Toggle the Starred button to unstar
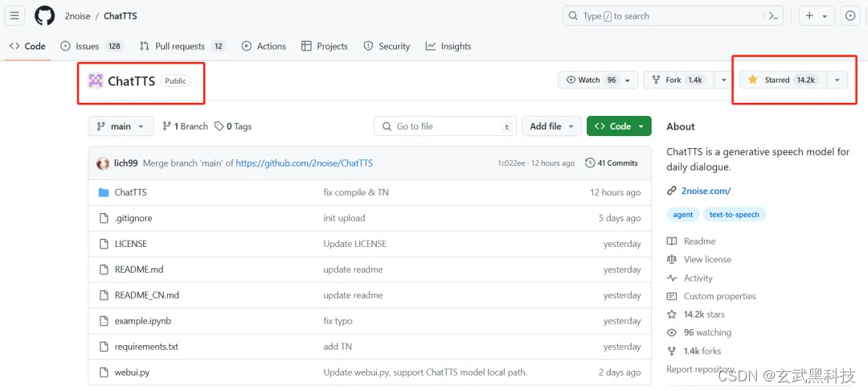This screenshot has width=868, height=391. click(783, 80)
